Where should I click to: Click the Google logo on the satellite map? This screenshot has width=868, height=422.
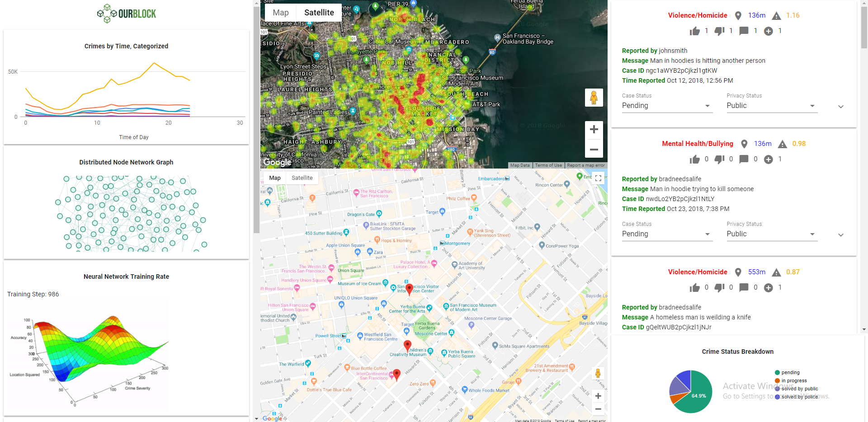click(277, 162)
